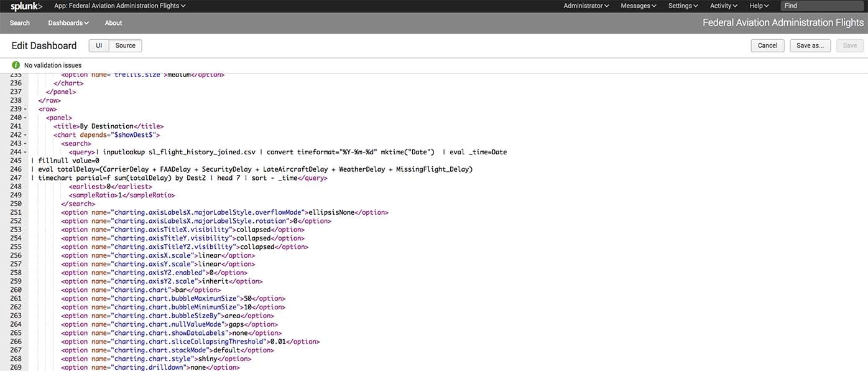This screenshot has width=868, height=371.
Task: Collapse the query tag on line 244
Action: click(x=25, y=153)
